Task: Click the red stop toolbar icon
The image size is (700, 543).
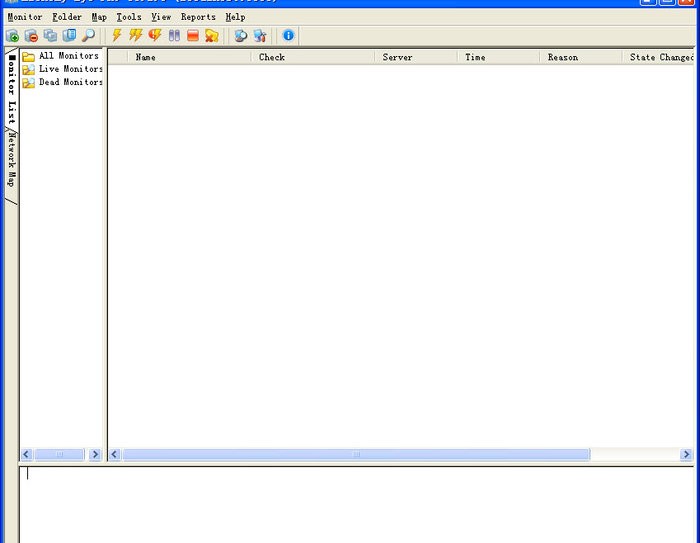Action: [193, 35]
